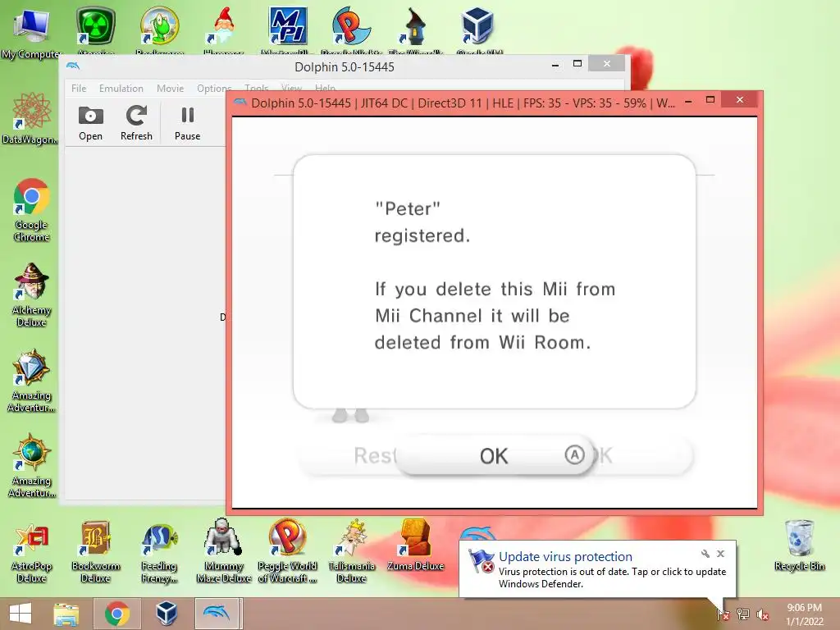The image size is (840, 630).
Task: Minimize the Dolphin 5.0-15445 main window
Action: [555, 65]
